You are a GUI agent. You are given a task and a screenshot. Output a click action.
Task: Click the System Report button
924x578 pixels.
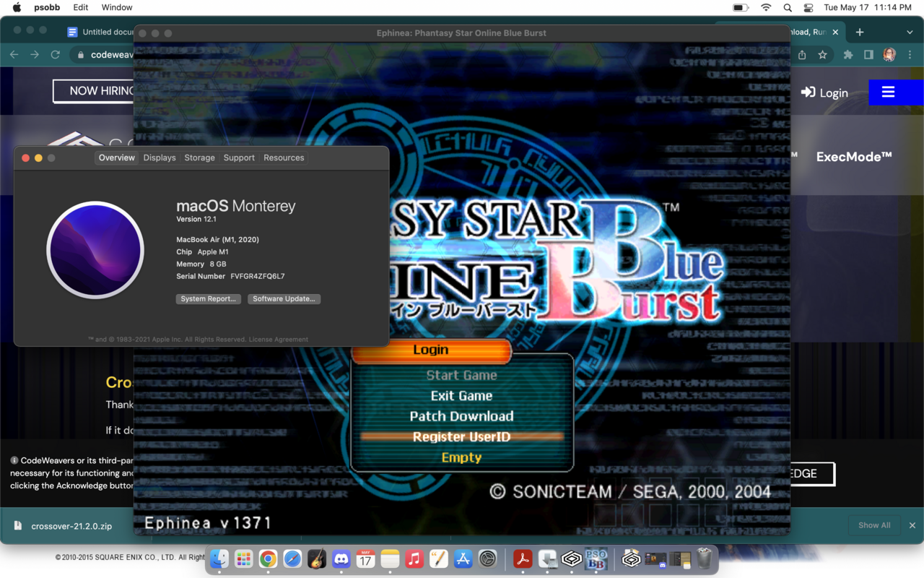(x=208, y=298)
